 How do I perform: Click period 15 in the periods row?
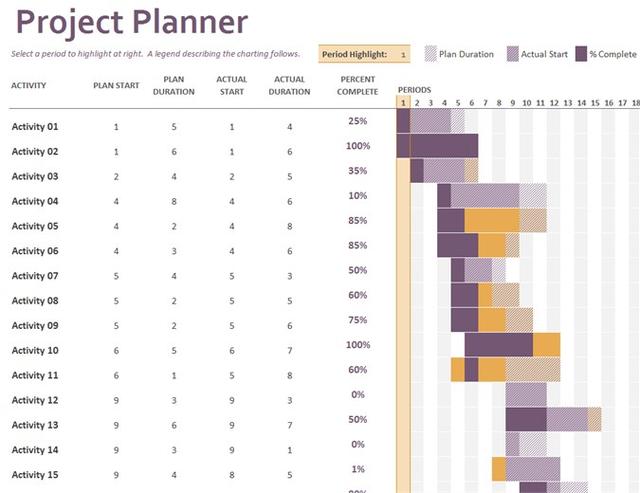(594, 102)
